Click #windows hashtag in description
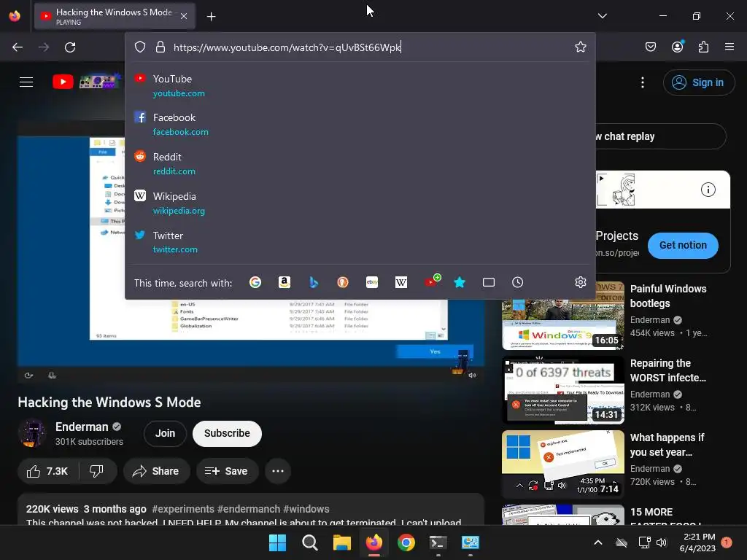747x560 pixels. click(x=306, y=509)
